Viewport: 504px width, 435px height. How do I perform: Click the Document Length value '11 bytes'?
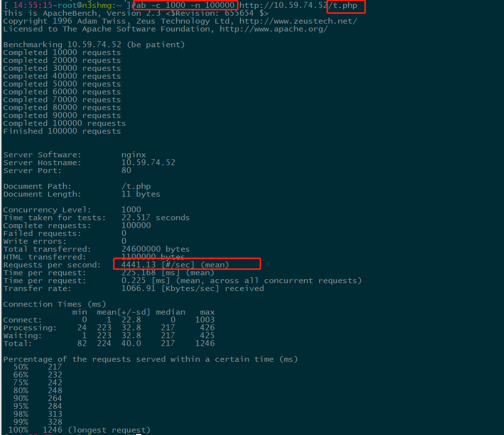click(141, 194)
